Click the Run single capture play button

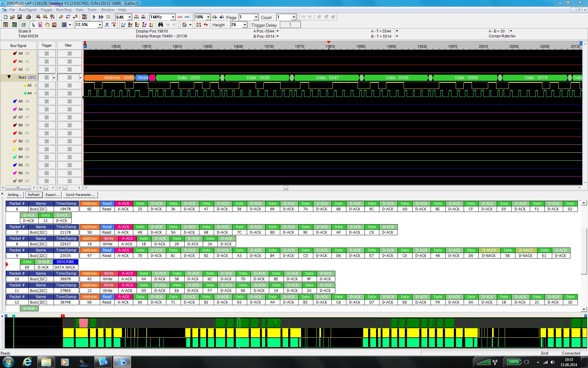pyautogui.click(x=94, y=17)
